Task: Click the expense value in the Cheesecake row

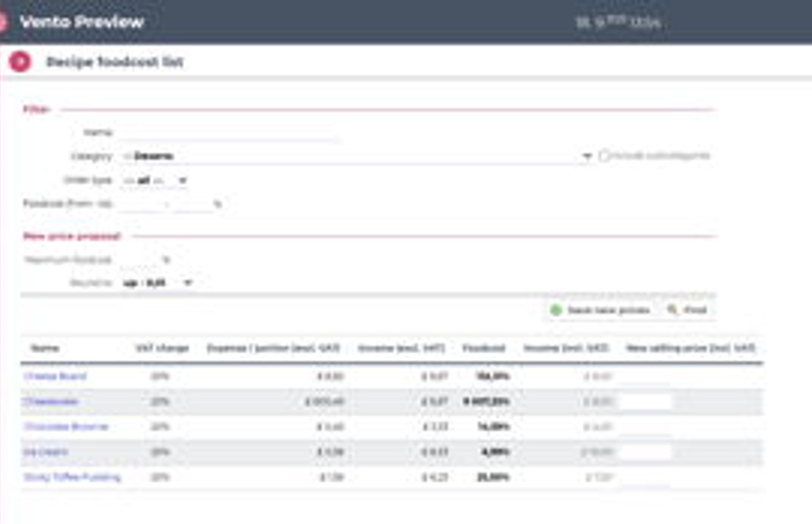Action: [325, 402]
